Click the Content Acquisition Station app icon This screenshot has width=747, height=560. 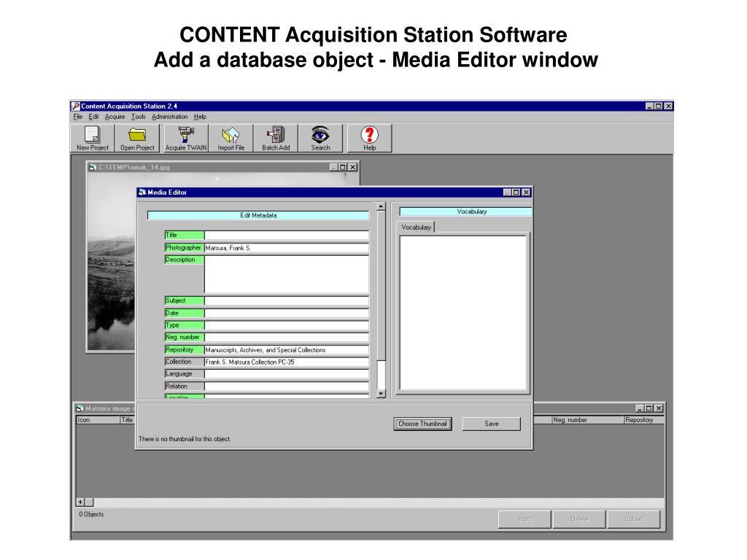click(x=76, y=106)
